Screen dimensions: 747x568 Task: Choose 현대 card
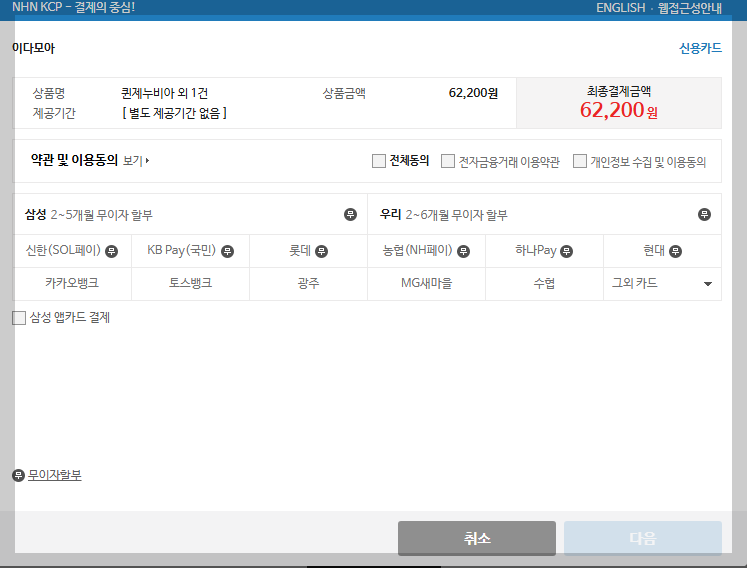tap(662, 251)
